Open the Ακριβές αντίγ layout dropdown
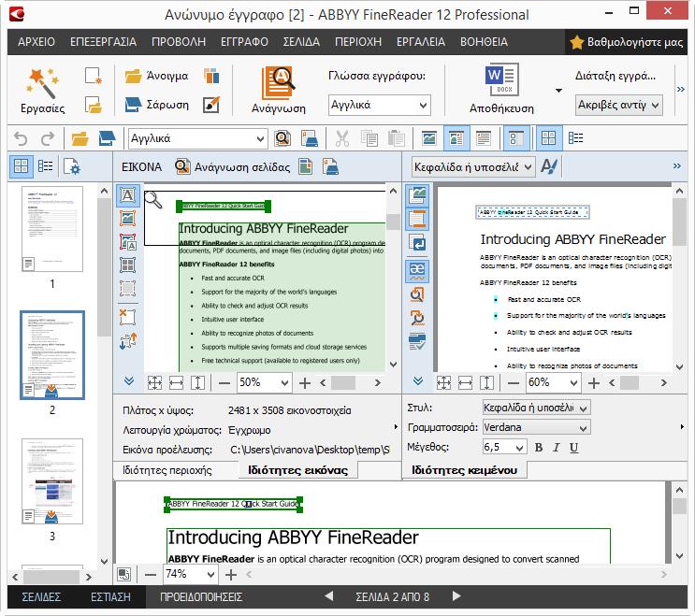Image resolution: width=695 pixels, height=616 pixels. click(x=618, y=106)
